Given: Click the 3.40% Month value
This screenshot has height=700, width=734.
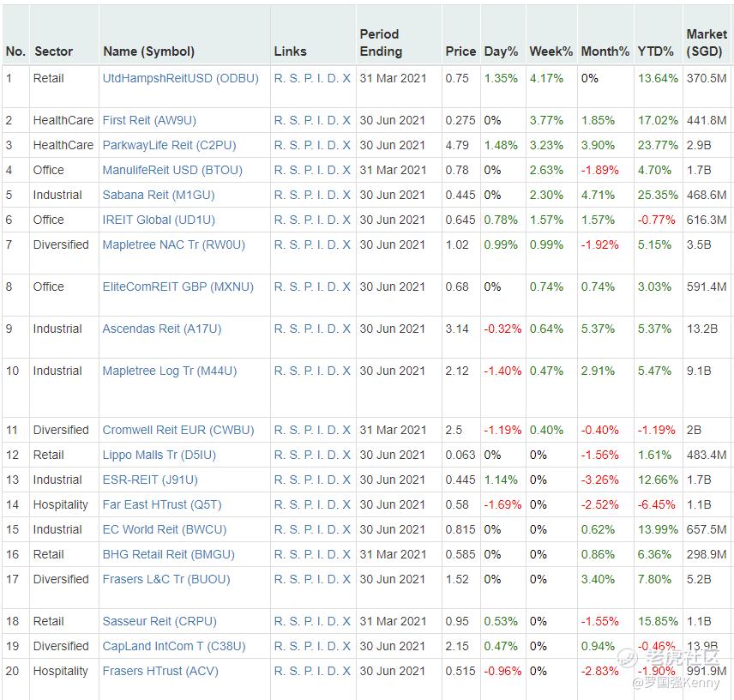Looking at the screenshot, I should coord(598,579).
